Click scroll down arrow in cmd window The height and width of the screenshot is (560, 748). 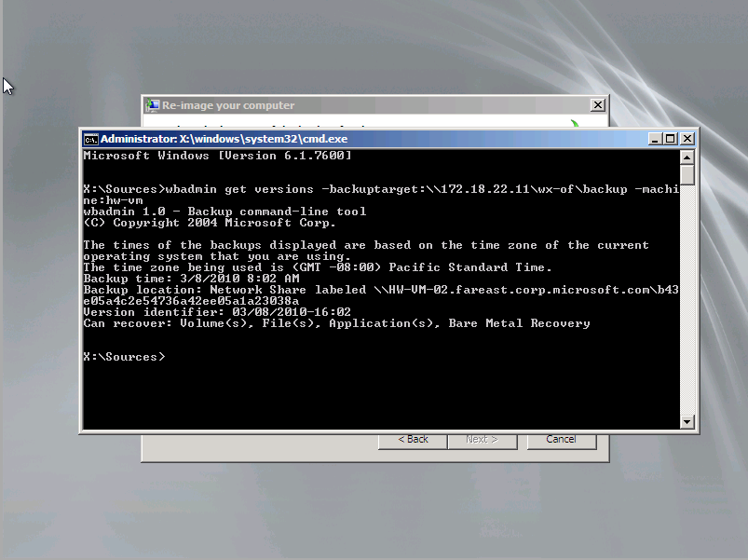(687, 422)
